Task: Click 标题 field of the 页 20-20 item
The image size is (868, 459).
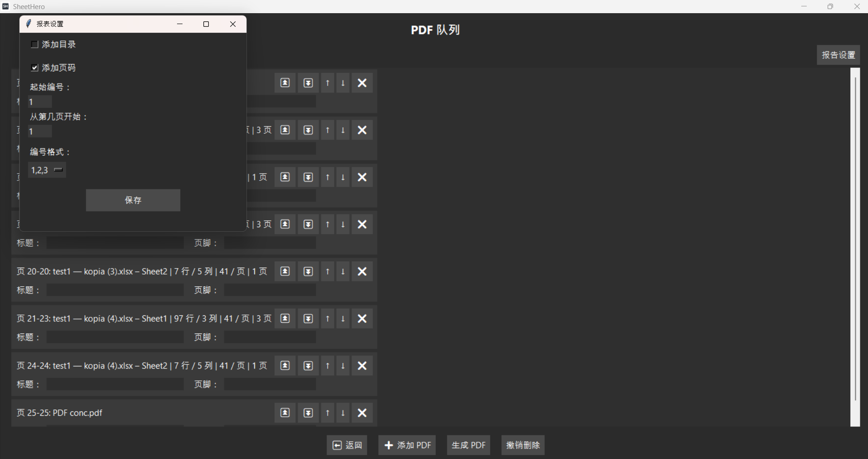Action: tap(115, 290)
